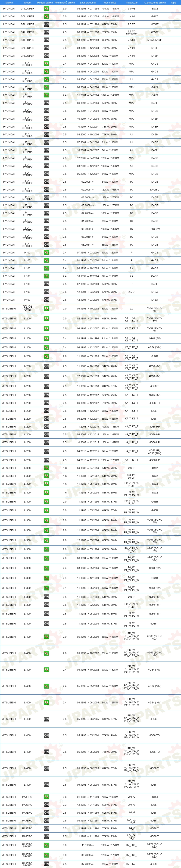Click the 'DELICA / SPACE GEAR' model cell
The image size is (181, 868).
click(x=28, y=308)
